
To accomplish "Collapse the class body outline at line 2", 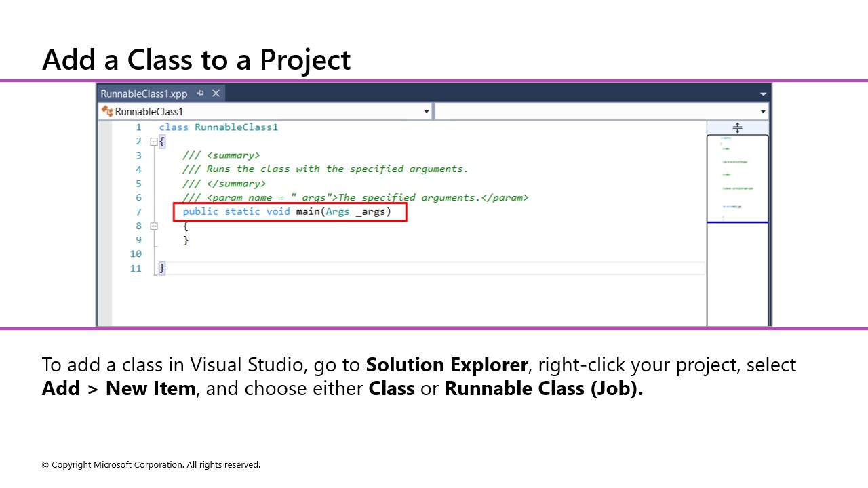I will (x=154, y=141).
